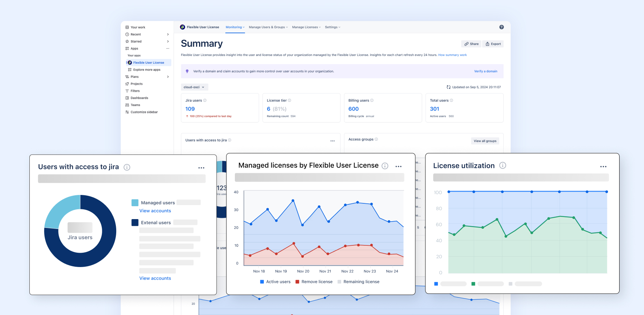Image resolution: width=644 pixels, height=315 pixels.
Task: Expand the Recent sidebar section
Action: click(x=168, y=34)
